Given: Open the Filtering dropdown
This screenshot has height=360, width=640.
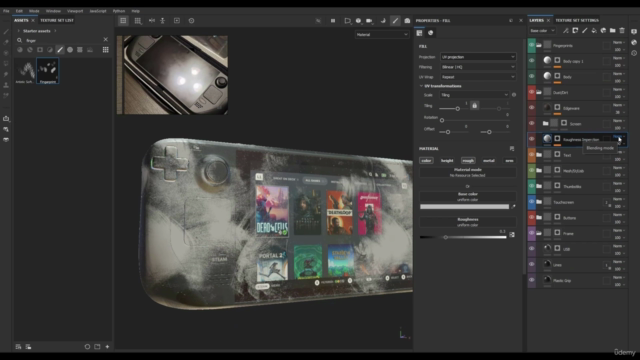Looking at the screenshot, I should pyautogui.click(x=478, y=67).
